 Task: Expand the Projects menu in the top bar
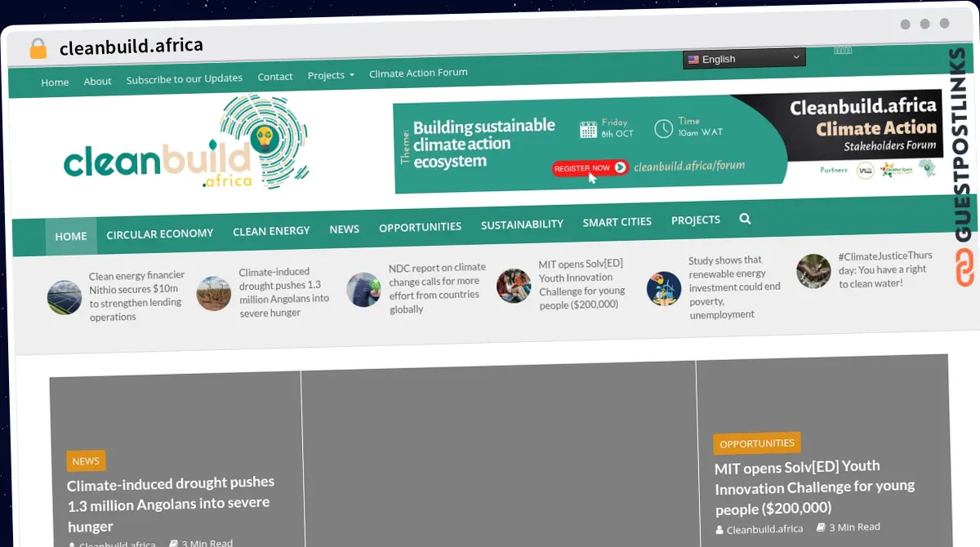pyautogui.click(x=331, y=75)
